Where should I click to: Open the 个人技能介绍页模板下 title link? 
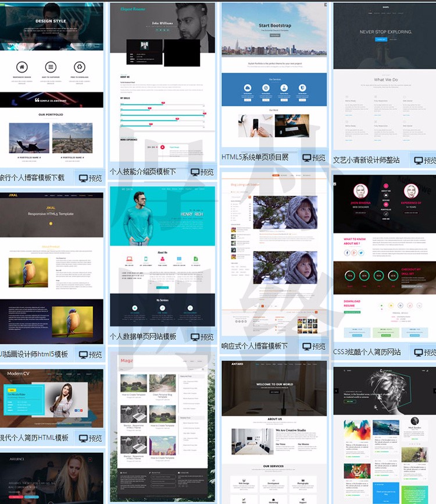tap(143, 172)
